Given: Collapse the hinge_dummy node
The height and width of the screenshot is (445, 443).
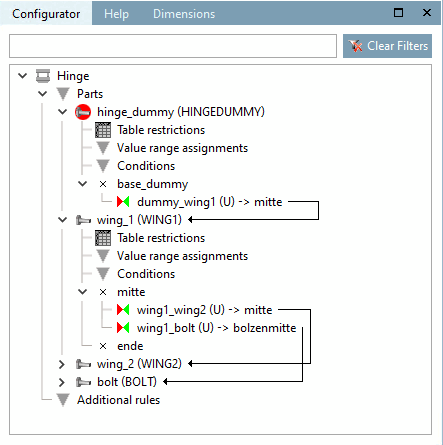Looking at the screenshot, I should pos(63,112).
